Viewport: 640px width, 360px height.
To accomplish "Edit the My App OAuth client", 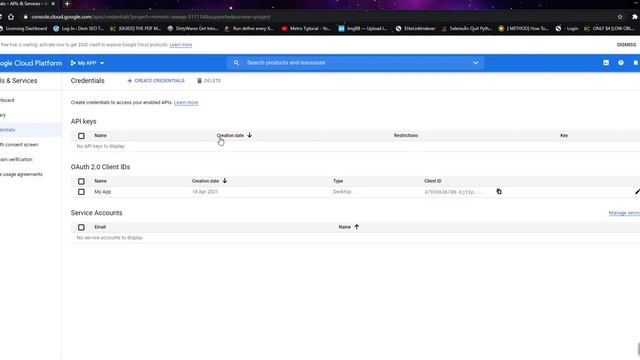I will [637, 191].
